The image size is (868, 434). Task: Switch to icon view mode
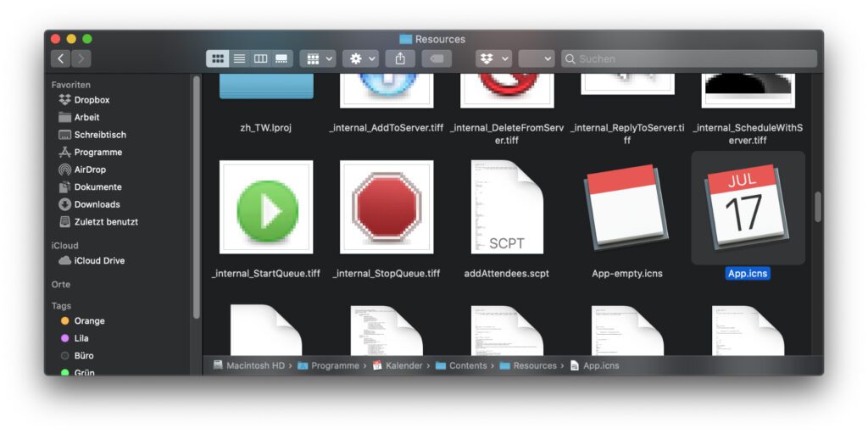click(218, 58)
